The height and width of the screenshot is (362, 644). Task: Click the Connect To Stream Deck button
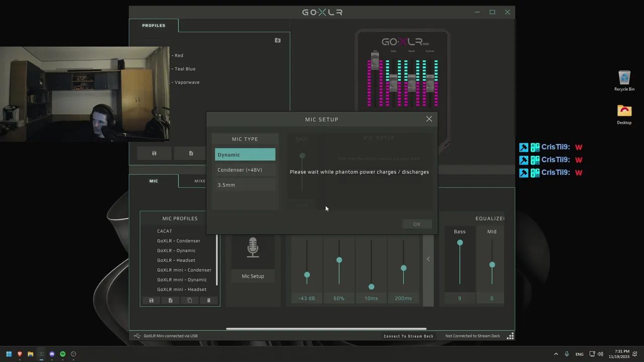(x=409, y=336)
